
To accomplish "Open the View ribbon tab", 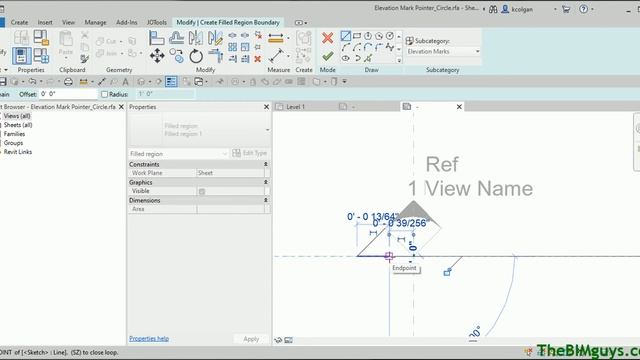I will tap(68, 22).
